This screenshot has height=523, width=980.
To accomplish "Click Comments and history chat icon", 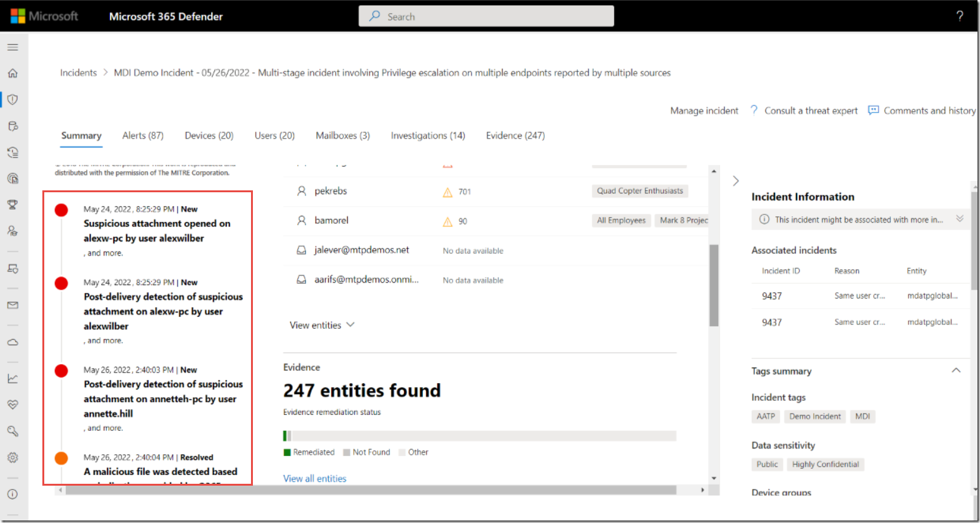I will click(874, 110).
